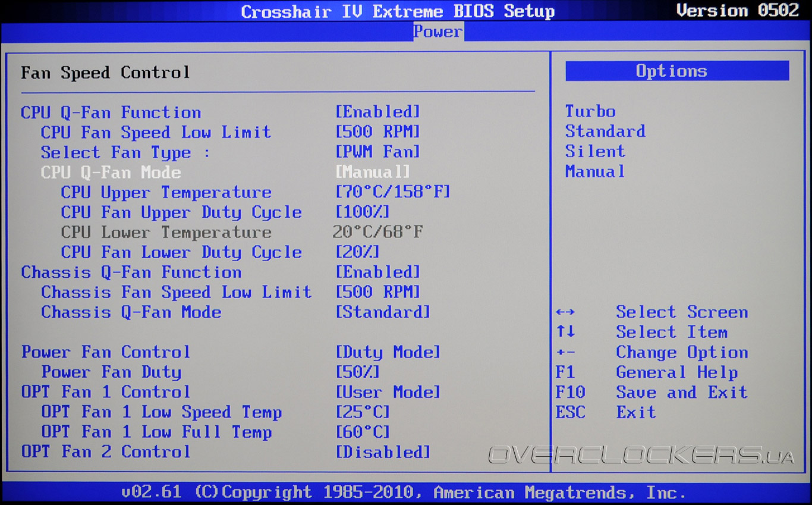Select the 'Select Fan Type :' label

coord(125,152)
